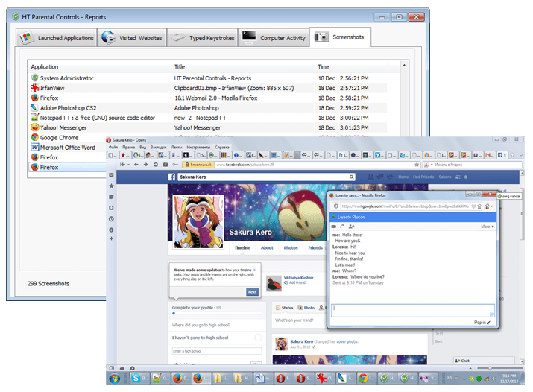Image resolution: width=533 pixels, height=392 pixels.
Task: Click the add people icon in the chat window
Action: click(x=351, y=227)
